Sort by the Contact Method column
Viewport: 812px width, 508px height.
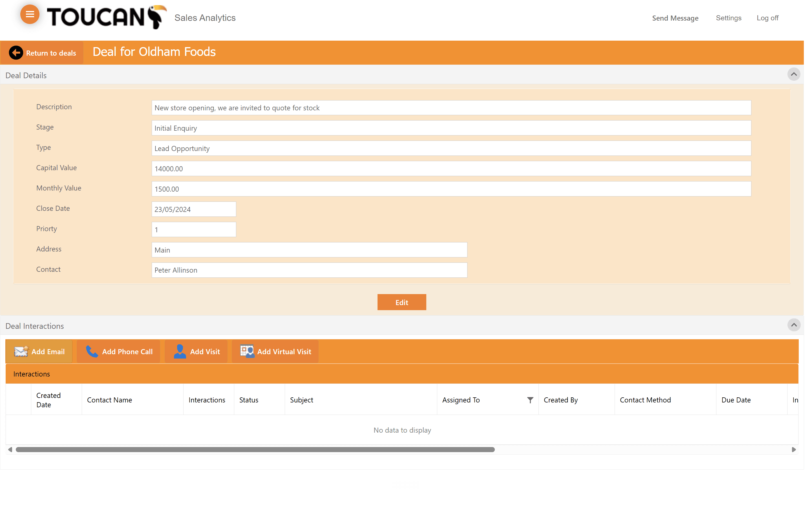tap(665, 400)
